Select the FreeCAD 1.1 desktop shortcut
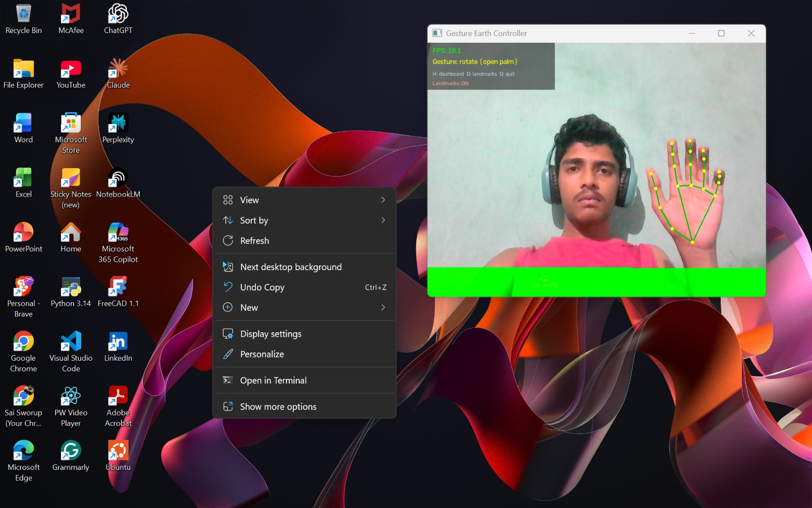 118,293
